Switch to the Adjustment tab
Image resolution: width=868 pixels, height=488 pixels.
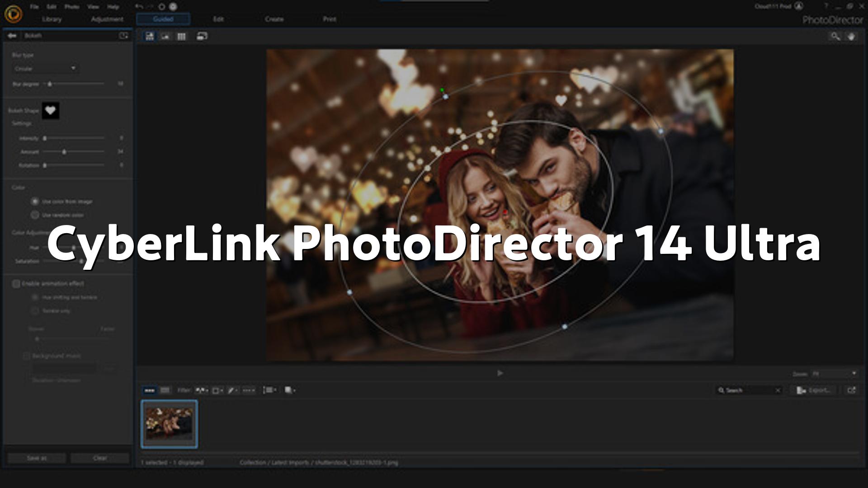point(107,19)
